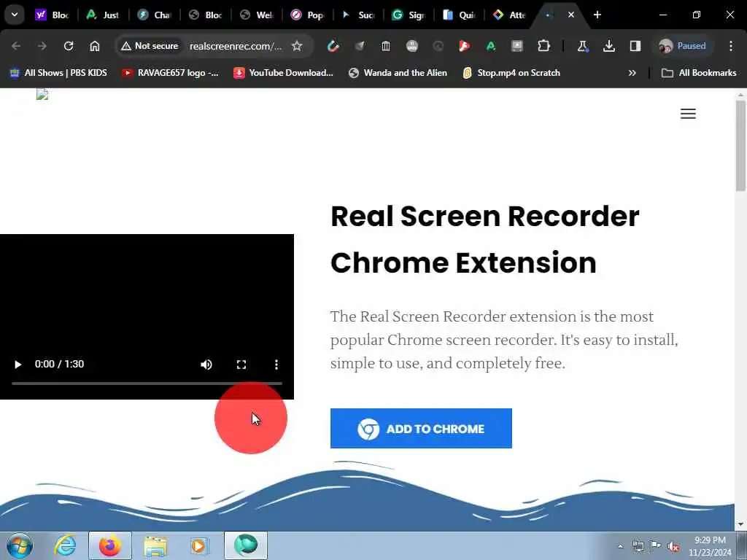
Task: Enter video fullscreen mode
Action: [241, 365]
